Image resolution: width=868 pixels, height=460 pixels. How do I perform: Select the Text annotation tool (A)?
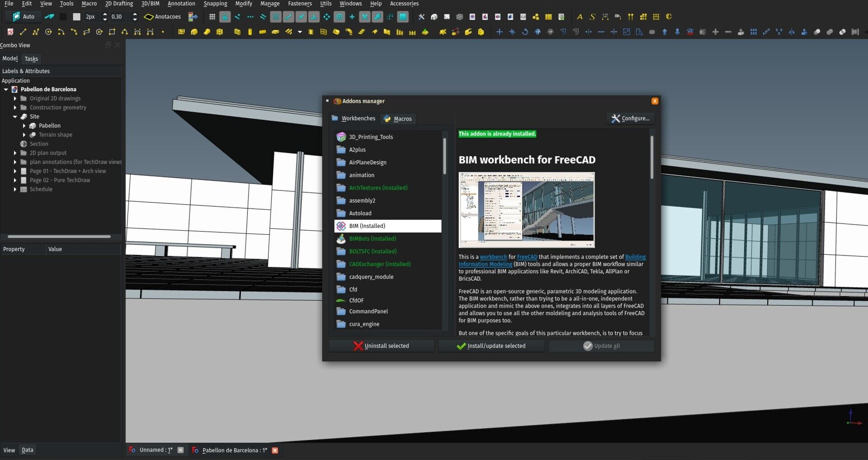pos(580,17)
